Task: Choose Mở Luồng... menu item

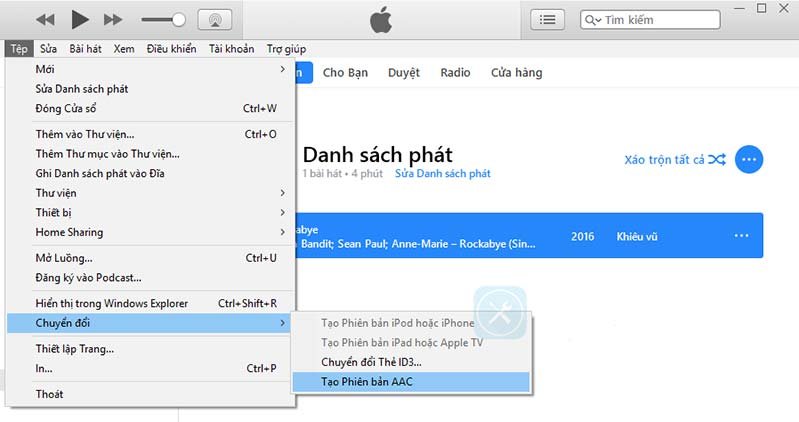Action: (150, 258)
